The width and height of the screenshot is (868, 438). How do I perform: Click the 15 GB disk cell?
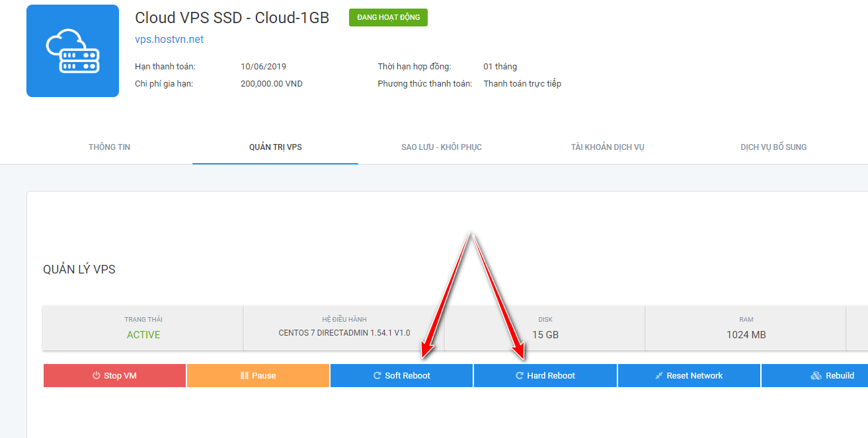tap(545, 328)
